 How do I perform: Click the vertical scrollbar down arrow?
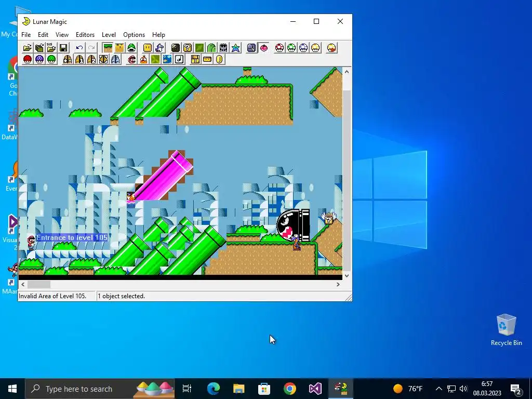click(x=347, y=275)
